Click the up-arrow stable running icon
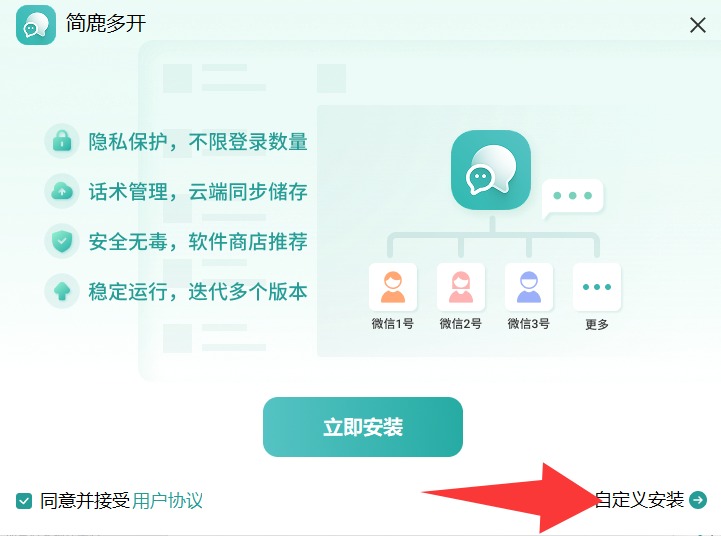Viewport: 721px width, 536px height. point(62,291)
